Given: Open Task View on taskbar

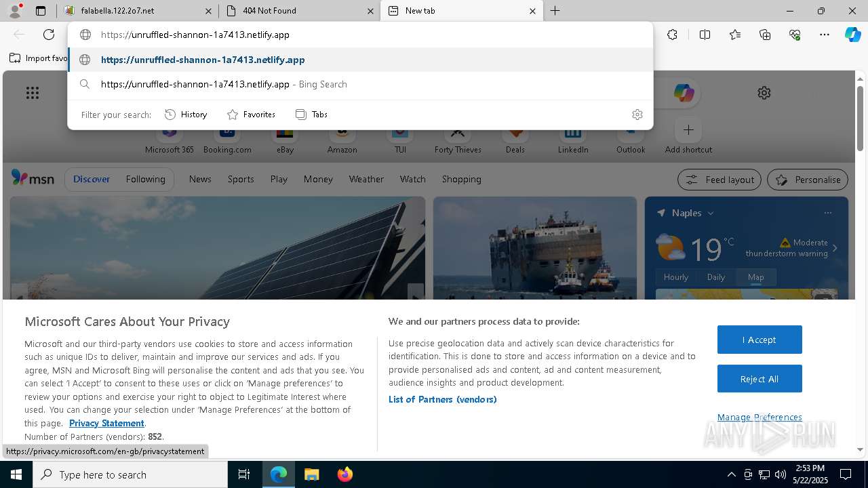Looking at the screenshot, I should coord(244,474).
